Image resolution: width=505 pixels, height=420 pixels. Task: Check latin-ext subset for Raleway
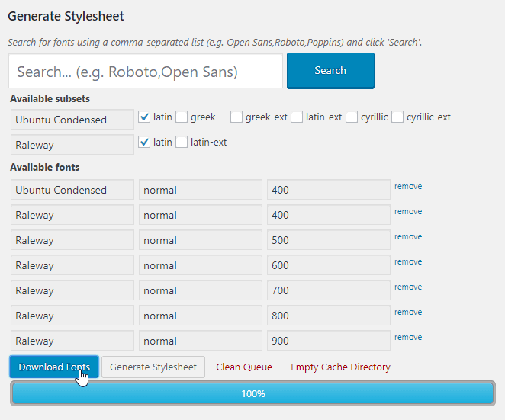pos(182,143)
